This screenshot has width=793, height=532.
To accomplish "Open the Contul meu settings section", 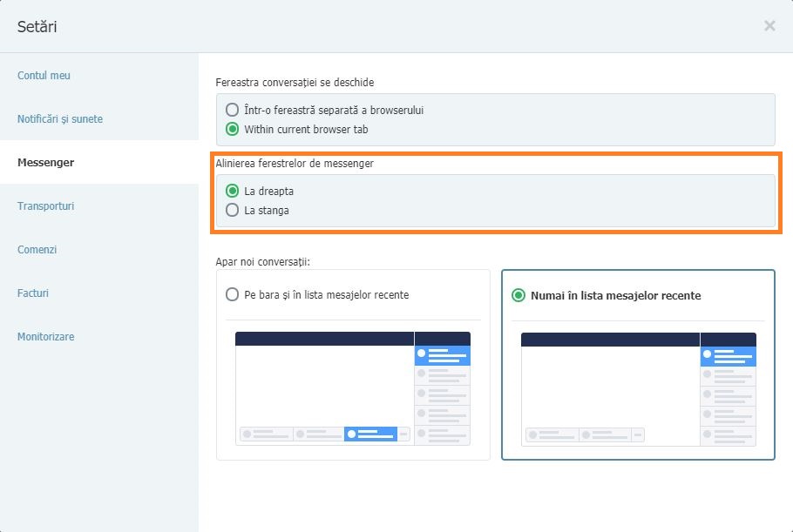I will pyautogui.click(x=44, y=75).
